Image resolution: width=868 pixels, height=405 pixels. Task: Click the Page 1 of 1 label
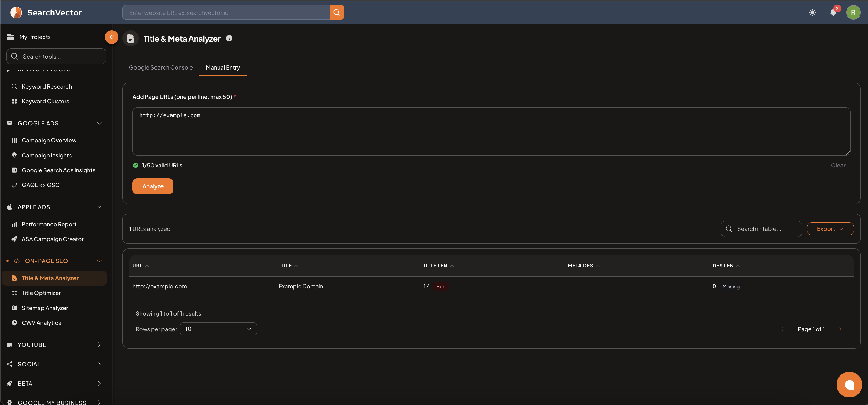[x=811, y=329]
